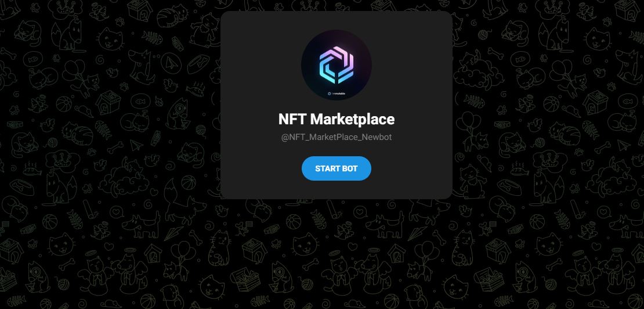644x309 pixels.
Task: Click the sitting cat doodle right of START BOT
Action: 472,182
